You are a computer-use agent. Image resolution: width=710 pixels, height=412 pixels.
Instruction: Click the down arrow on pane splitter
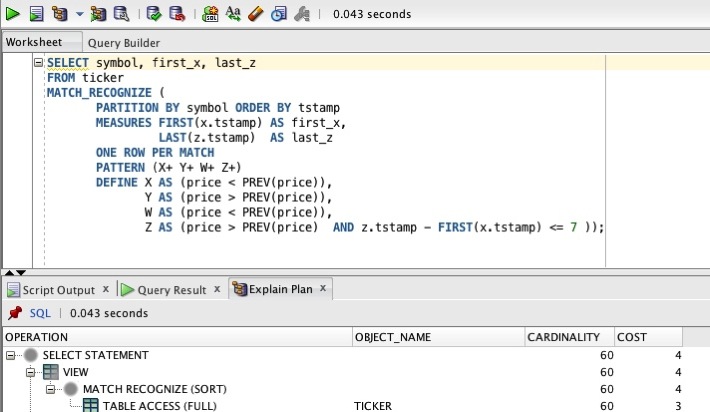[21, 273]
